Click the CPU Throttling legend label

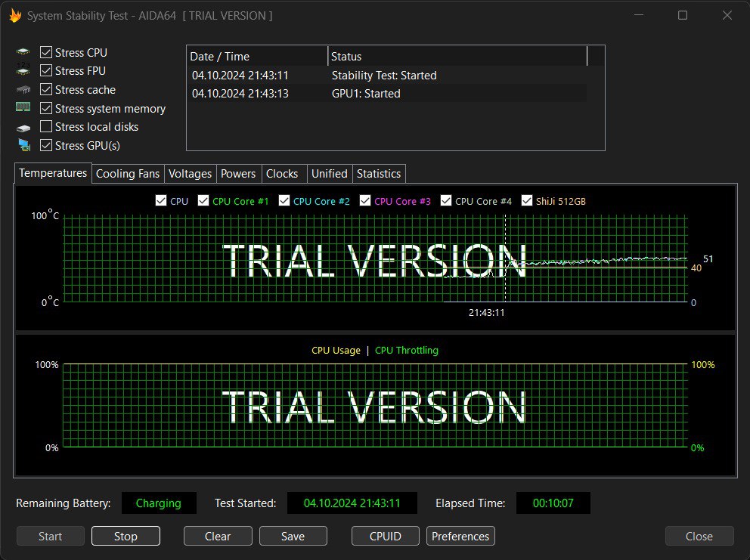coord(407,351)
